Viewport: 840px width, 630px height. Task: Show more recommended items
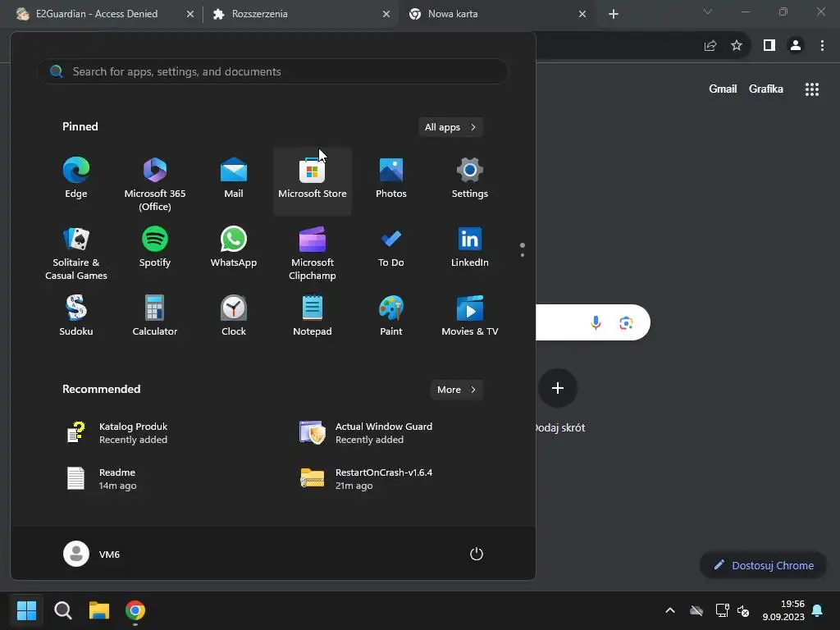pyautogui.click(x=456, y=390)
